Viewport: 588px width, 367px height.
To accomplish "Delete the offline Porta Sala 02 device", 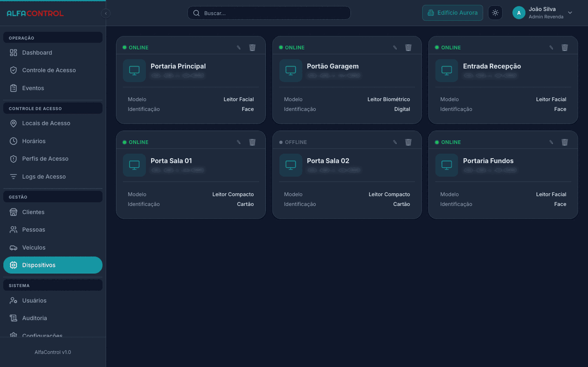I will 409,142.
